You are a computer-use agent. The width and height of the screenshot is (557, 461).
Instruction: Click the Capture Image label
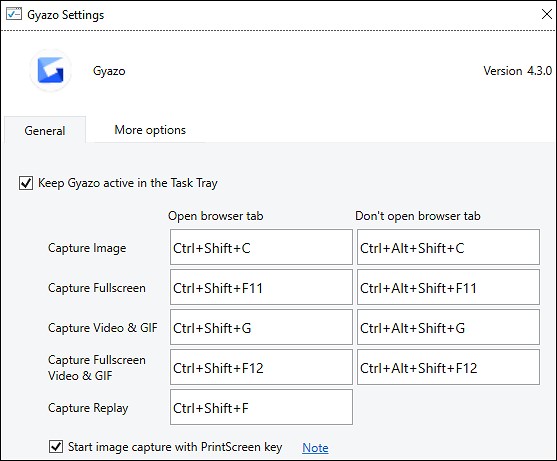coord(87,248)
